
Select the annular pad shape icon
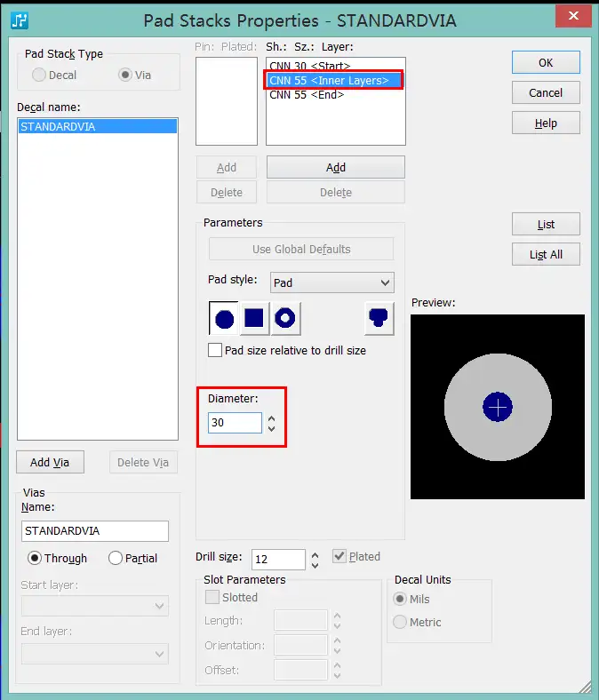tap(285, 318)
